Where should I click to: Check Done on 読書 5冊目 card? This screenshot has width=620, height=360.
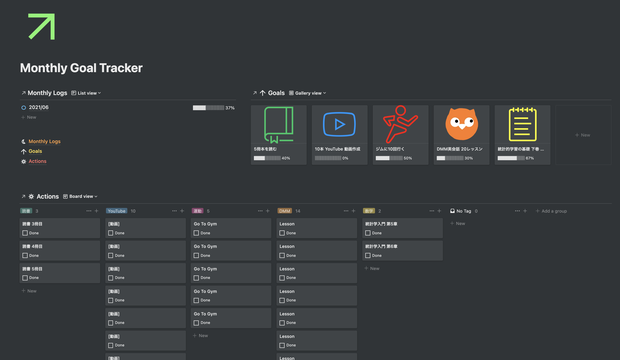click(25, 278)
